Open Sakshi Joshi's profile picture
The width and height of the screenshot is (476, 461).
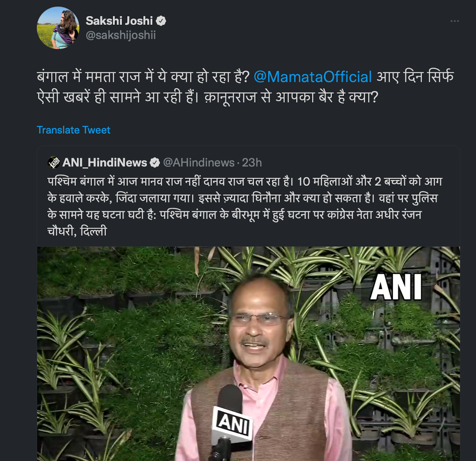[58, 28]
